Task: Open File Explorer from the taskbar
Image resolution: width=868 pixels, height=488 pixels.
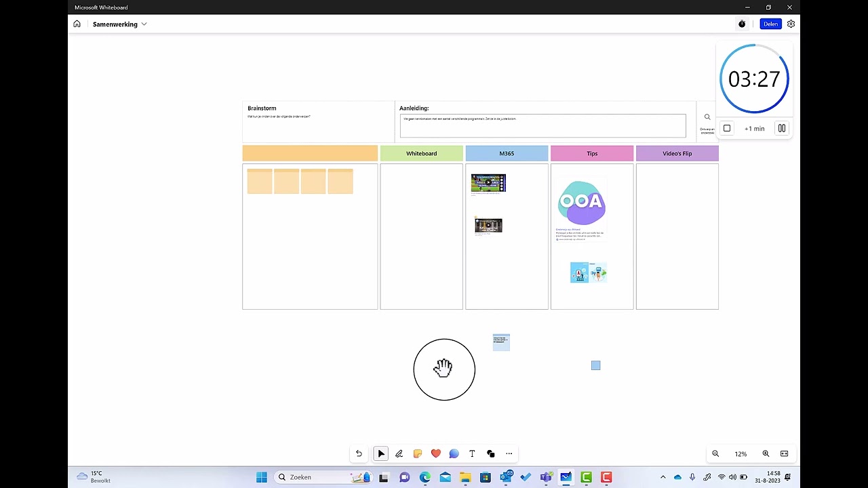Action: (x=465, y=477)
